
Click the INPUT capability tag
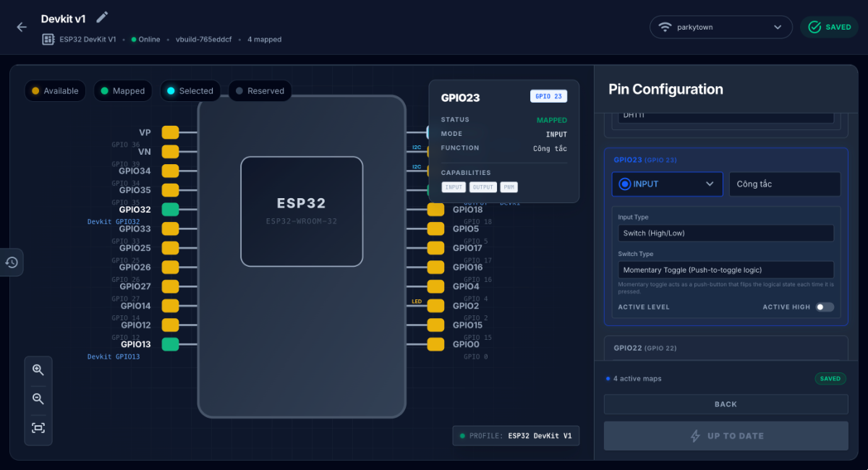point(454,187)
